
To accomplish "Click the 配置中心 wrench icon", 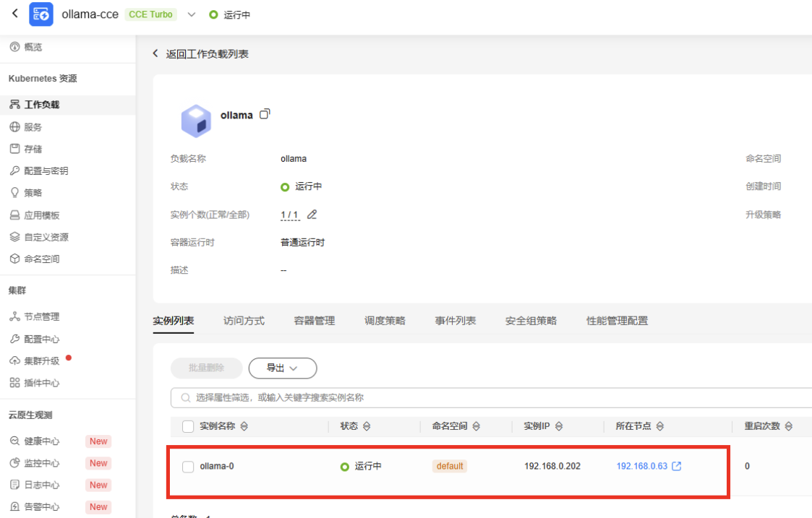I will pyautogui.click(x=14, y=339).
